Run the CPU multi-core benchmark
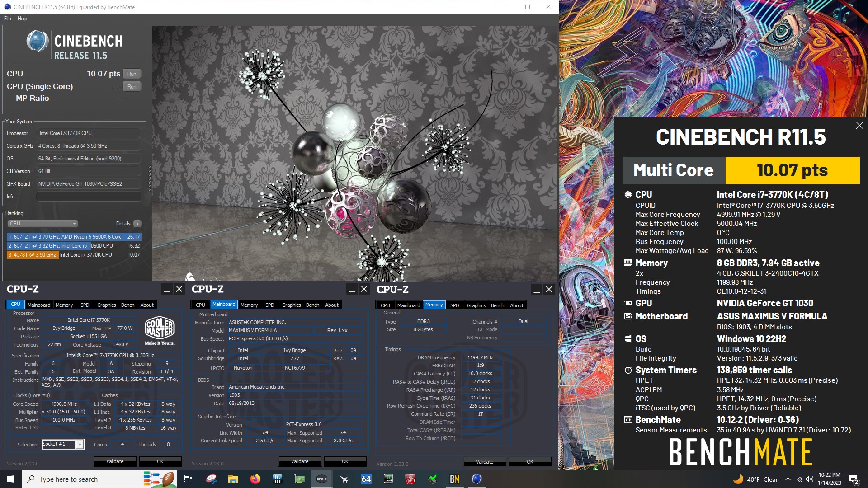 (132, 74)
